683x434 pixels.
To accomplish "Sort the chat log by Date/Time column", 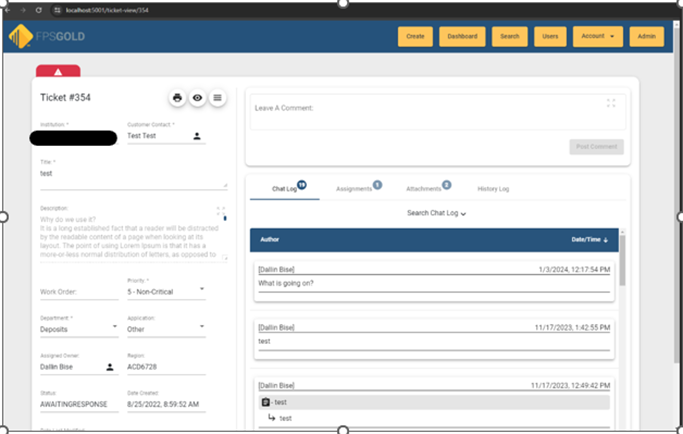I will (589, 240).
